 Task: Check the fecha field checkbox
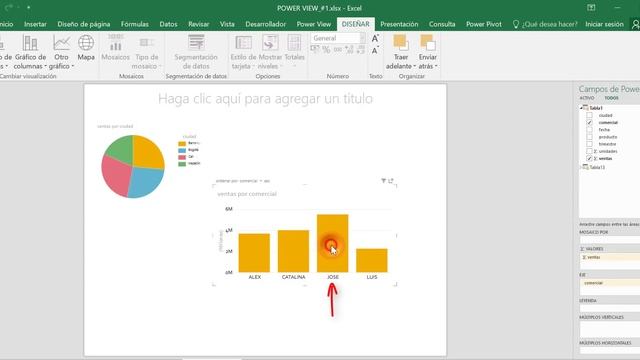[589, 130]
